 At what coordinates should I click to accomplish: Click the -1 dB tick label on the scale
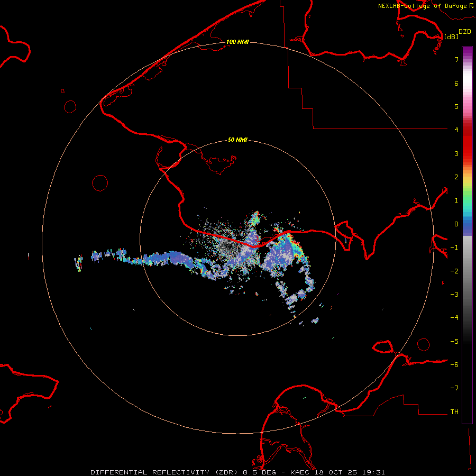[454, 248]
